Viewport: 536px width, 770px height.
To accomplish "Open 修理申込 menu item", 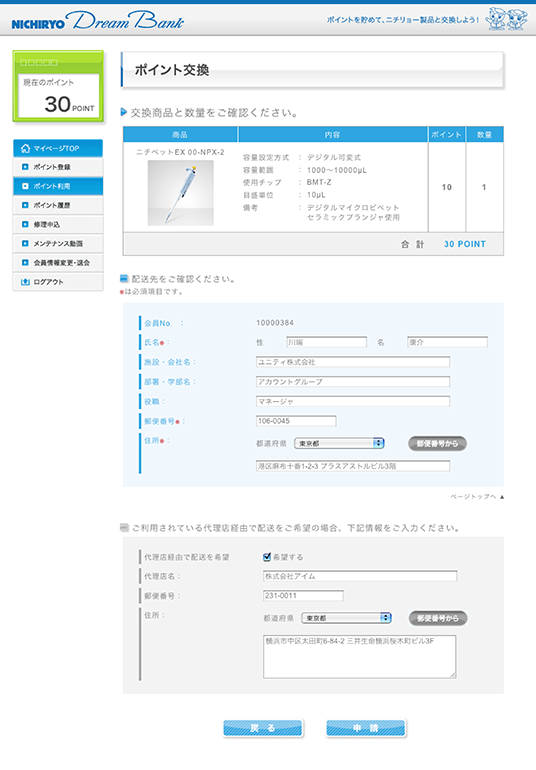I will tap(58, 224).
